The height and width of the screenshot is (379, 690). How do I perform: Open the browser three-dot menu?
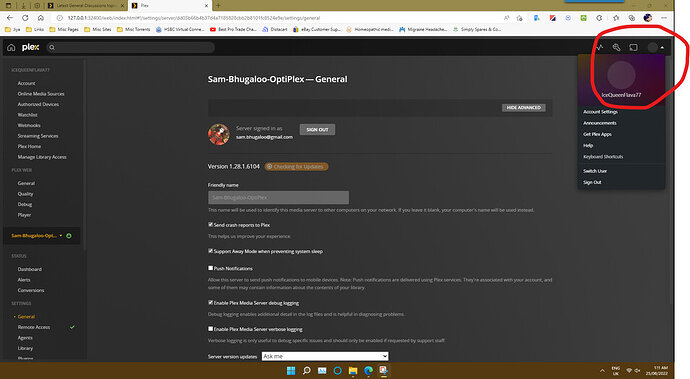pyautogui.click(x=664, y=18)
